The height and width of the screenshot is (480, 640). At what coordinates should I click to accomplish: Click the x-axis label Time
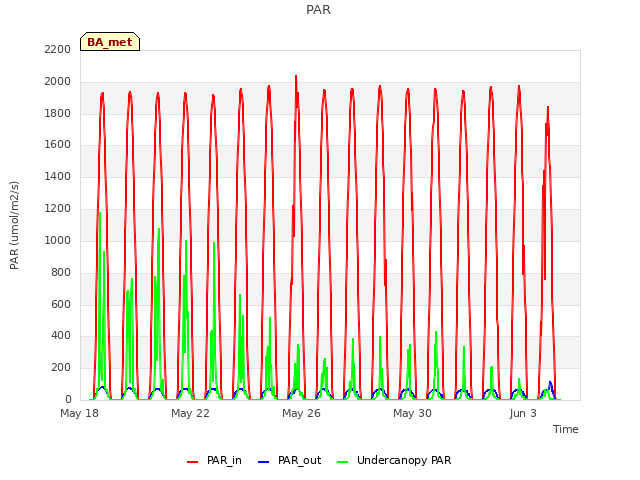click(x=566, y=429)
